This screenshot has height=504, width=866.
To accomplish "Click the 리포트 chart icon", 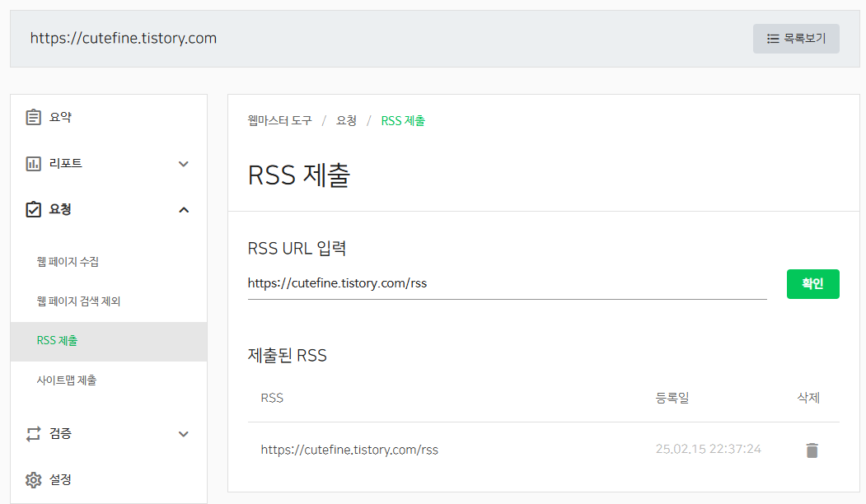I will tap(33, 163).
